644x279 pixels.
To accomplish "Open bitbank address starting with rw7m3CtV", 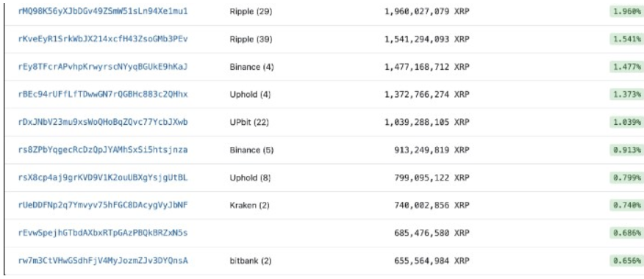I will (x=103, y=260).
